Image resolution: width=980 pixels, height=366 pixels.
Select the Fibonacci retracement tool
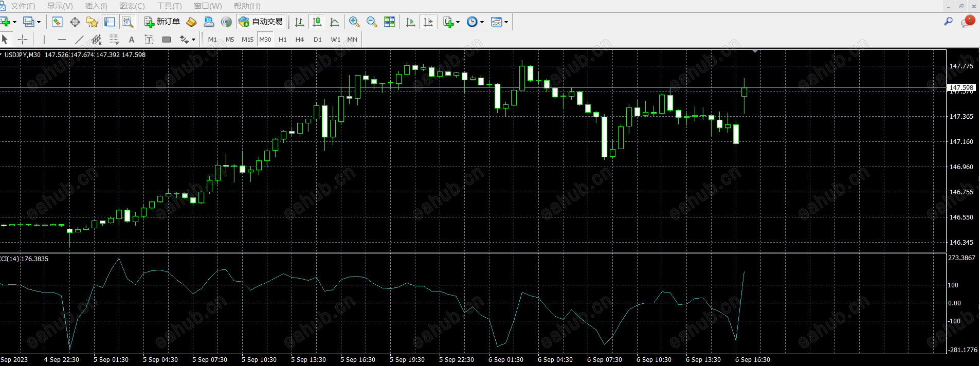coord(114,39)
